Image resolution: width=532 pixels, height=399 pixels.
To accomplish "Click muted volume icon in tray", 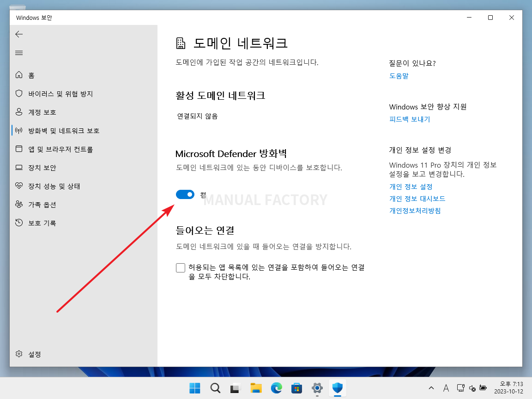I will (472, 388).
